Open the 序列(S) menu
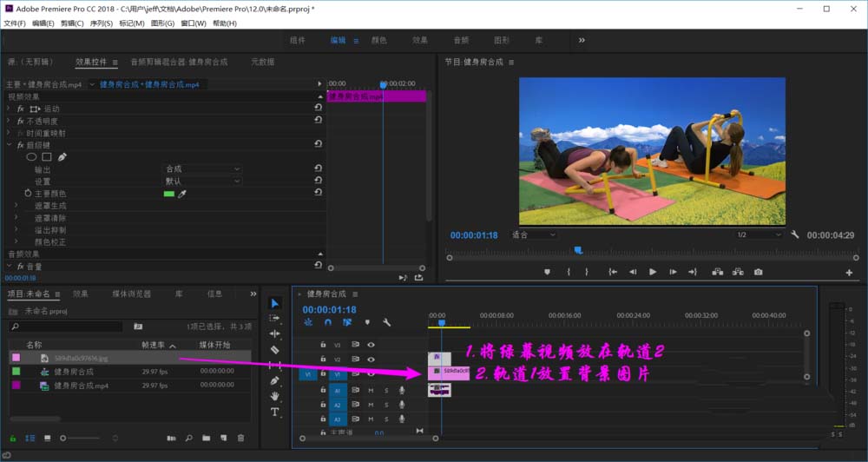Screen dimensions: 868x462 point(102,23)
